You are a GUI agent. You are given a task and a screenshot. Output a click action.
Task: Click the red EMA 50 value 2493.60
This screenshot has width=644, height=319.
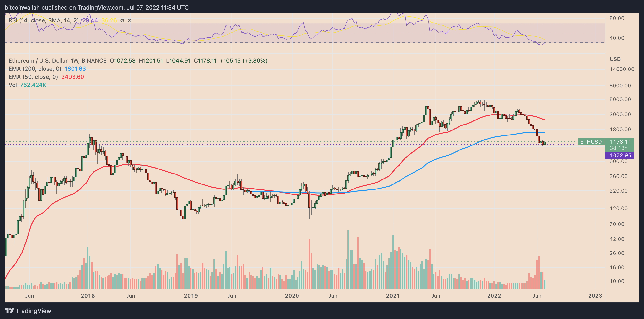click(73, 77)
